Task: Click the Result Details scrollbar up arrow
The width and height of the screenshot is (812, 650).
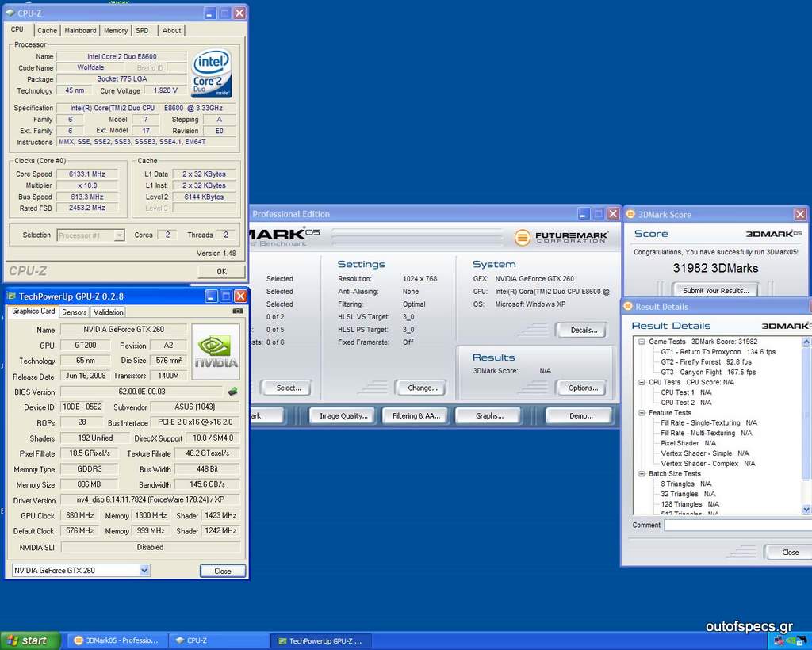Action: pos(806,342)
